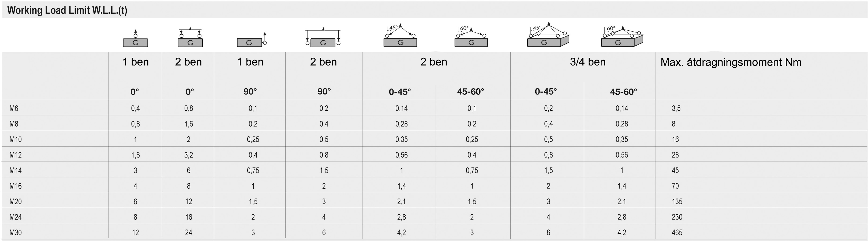Select the two-leg 60° sling diagram
The width and height of the screenshot is (868, 241).
click(471, 36)
